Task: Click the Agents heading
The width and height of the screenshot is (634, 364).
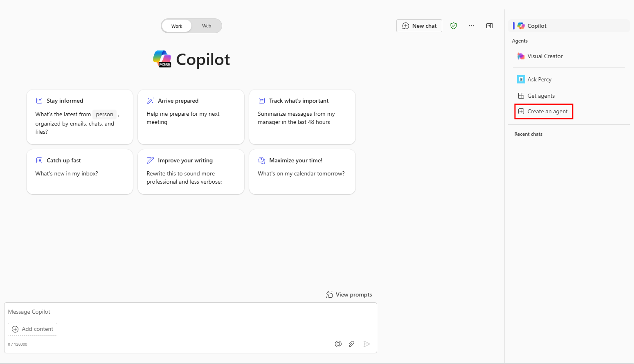Action: pyautogui.click(x=520, y=41)
